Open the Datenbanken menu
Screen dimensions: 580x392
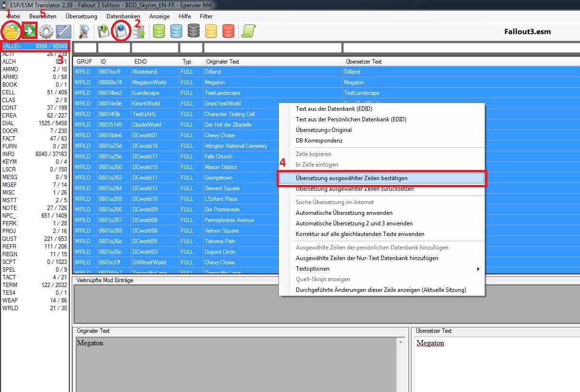coord(123,16)
